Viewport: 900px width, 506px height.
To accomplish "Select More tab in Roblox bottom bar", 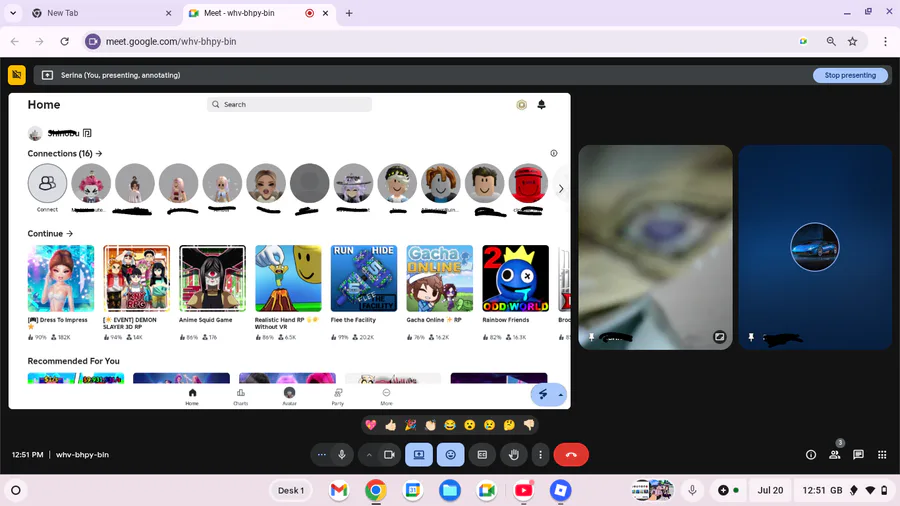I will pyautogui.click(x=386, y=396).
